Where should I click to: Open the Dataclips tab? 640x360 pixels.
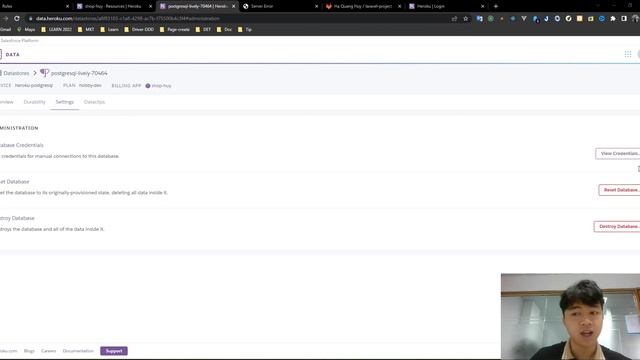click(94, 102)
